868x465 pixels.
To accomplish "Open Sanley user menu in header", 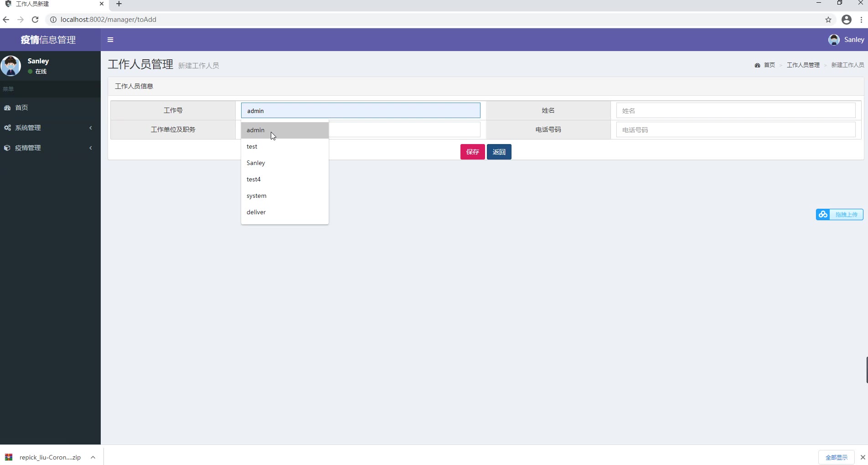I will click(x=846, y=40).
